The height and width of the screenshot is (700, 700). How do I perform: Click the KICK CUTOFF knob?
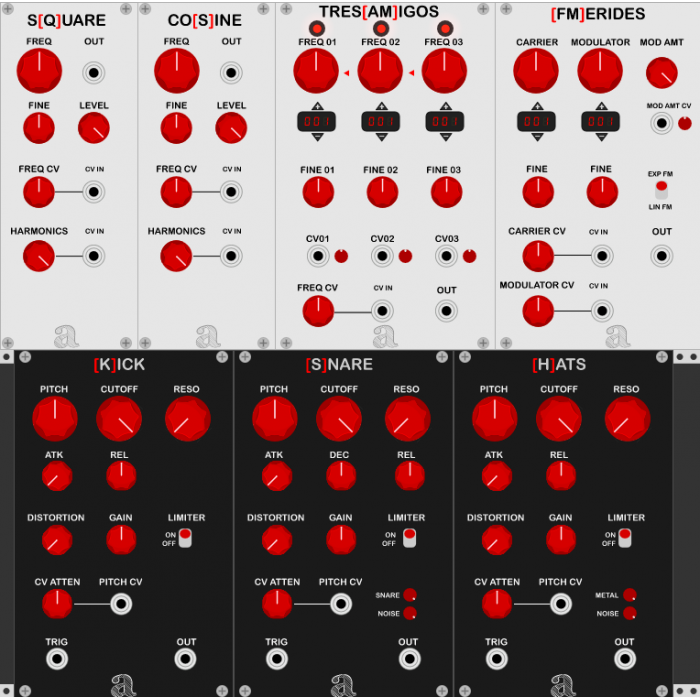(x=119, y=419)
